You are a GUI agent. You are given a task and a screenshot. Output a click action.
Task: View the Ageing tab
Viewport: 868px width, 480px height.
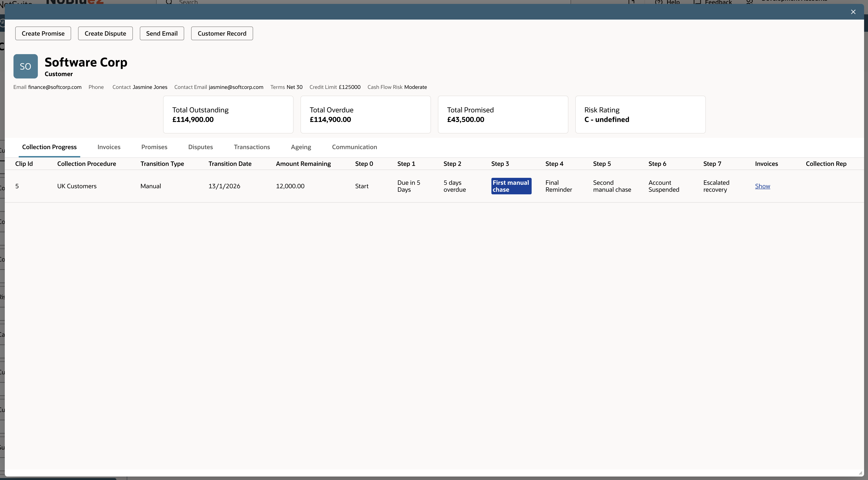(301, 147)
